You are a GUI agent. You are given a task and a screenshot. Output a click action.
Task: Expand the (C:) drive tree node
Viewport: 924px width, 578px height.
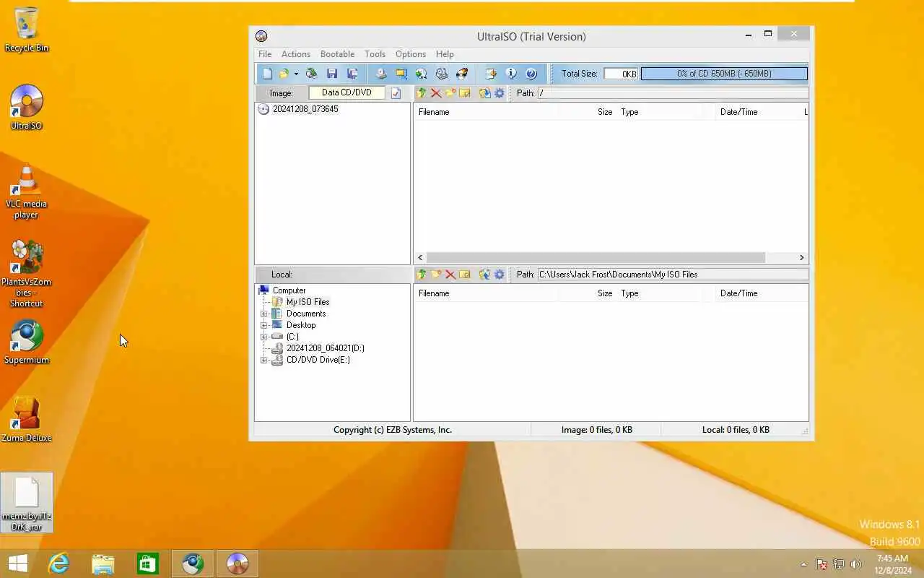(x=264, y=337)
